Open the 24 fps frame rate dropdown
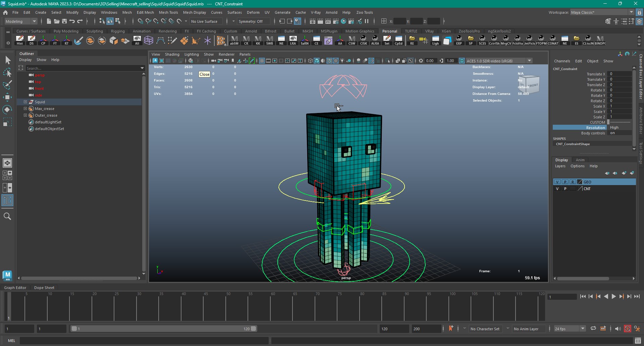The height and width of the screenshot is (346, 644). pyautogui.click(x=570, y=329)
